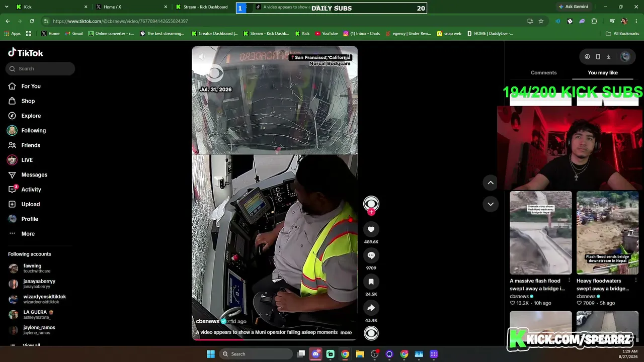
Task: Click the TikTok logo
Action: click(x=26, y=53)
